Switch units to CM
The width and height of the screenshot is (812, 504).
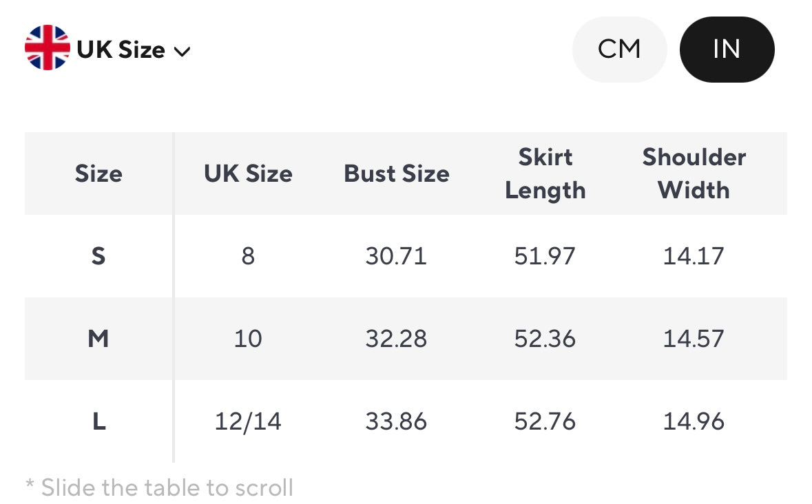click(x=619, y=50)
